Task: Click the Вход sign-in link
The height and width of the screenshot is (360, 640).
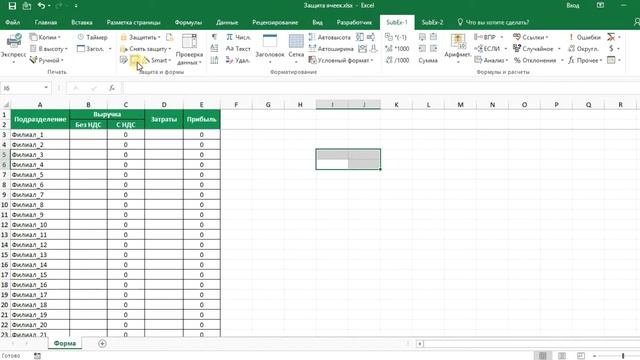Action: (x=572, y=6)
